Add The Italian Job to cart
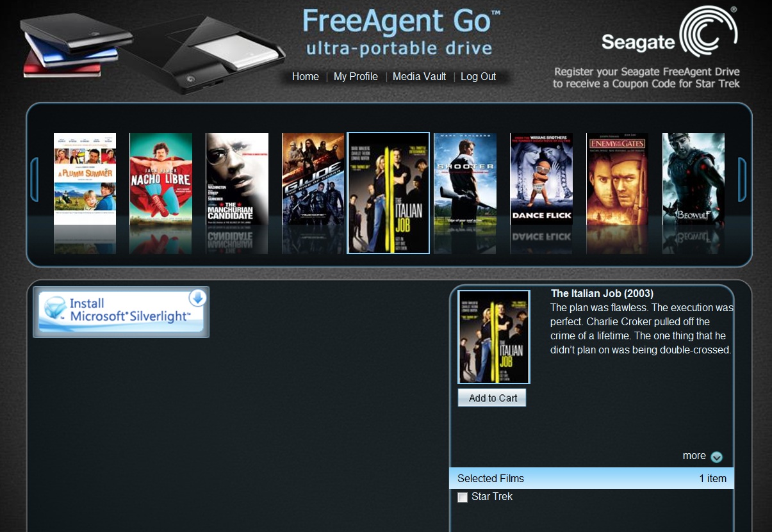Image resolution: width=772 pixels, height=532 pixels. click(492, 398)
